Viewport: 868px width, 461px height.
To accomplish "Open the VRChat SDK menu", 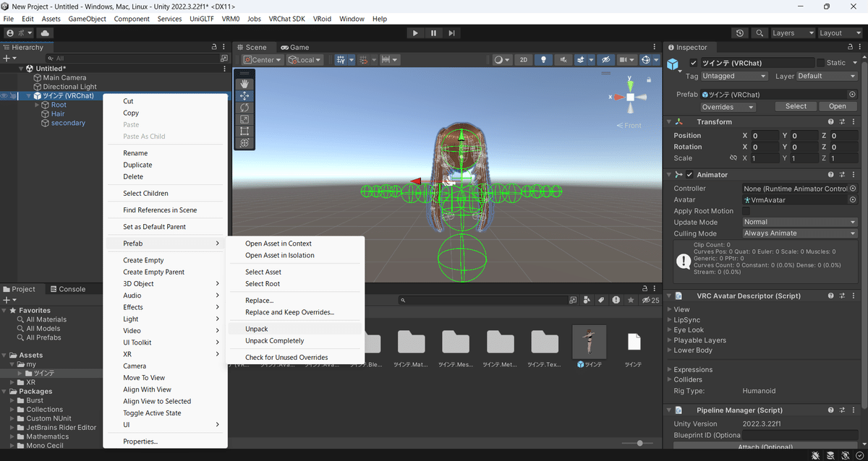I will [x=286, y=19].
